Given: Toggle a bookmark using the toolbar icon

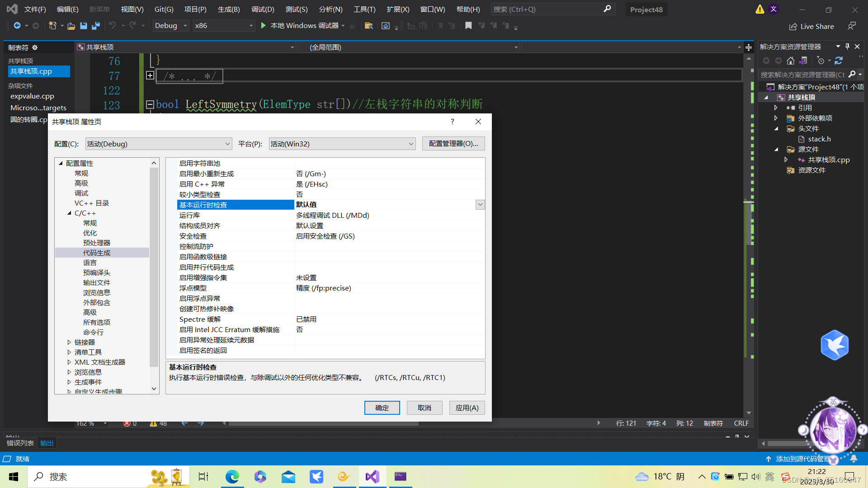Looking at the screenshot, I should pos(468,26).
